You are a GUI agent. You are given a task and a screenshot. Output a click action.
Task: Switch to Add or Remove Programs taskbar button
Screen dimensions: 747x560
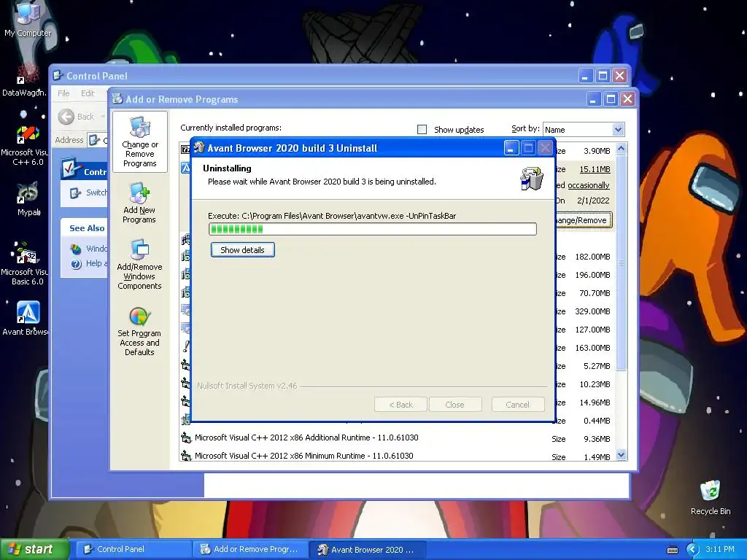pos(249,550)
